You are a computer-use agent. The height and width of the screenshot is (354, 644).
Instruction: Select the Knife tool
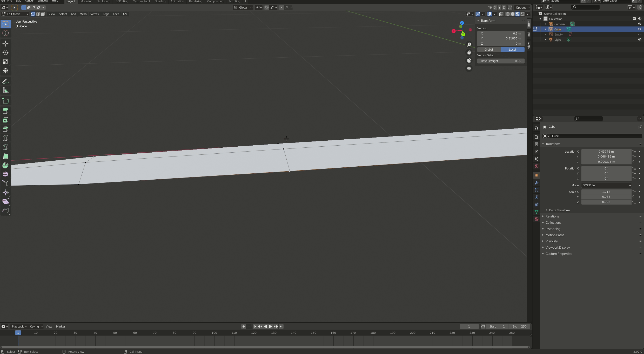click(x=5, y=147)
